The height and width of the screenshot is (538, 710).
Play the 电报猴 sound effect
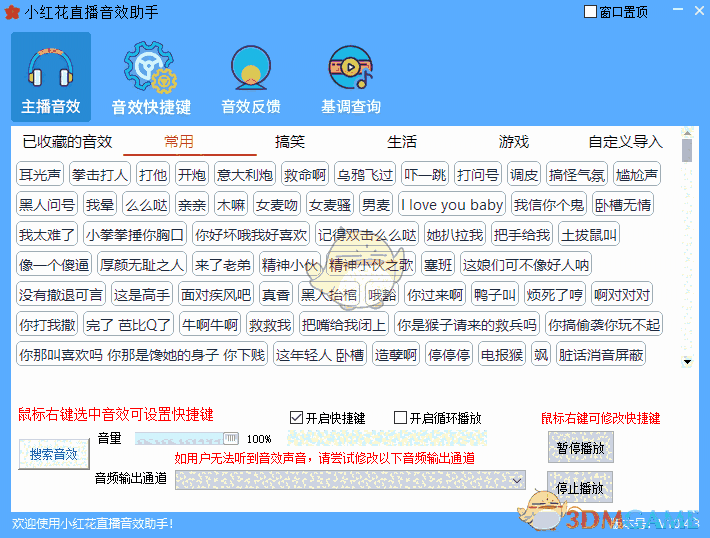point(502,355)
